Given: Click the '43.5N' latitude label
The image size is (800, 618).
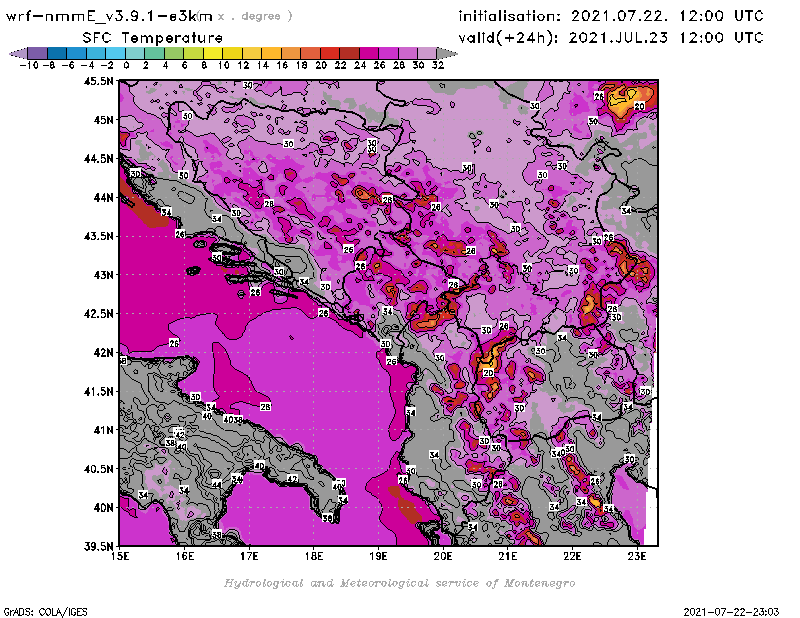Looking at the screenshot, I should coord(98,236).
